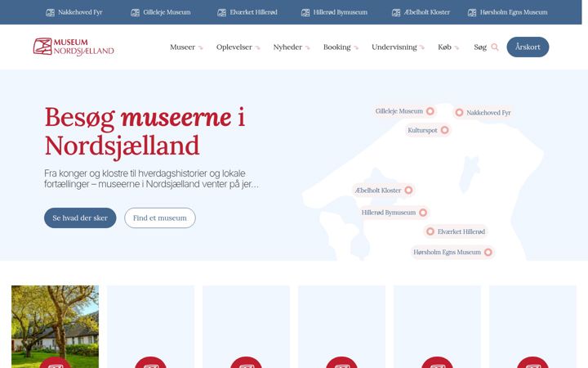588x368 pixels.
Task: Select the Æbelholt Kloster map marker circle
Action: pyautogui.click(x=409, y=190)
